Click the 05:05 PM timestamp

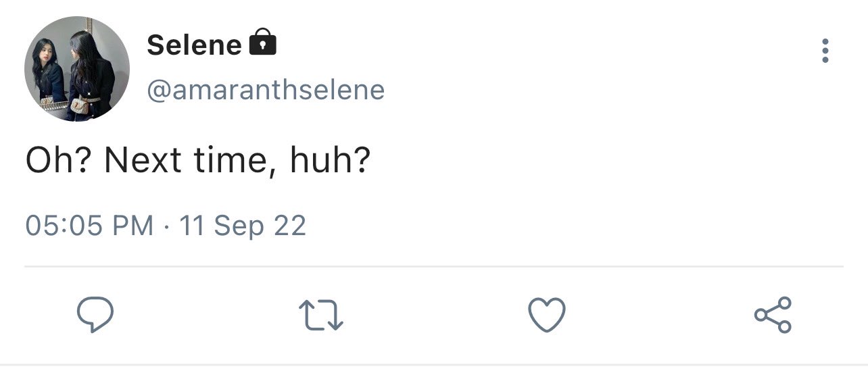tap(89, 225)
